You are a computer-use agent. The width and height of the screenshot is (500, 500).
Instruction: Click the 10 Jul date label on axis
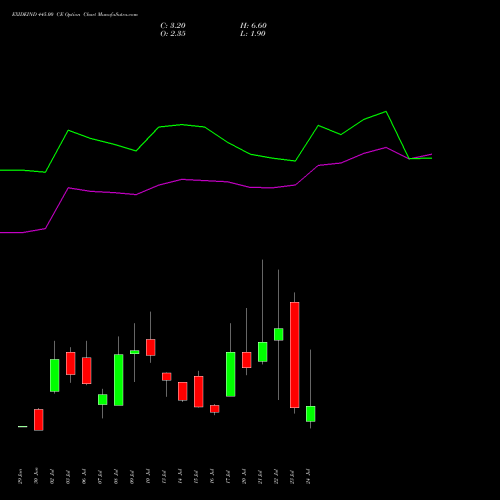[x=148, y=477]
